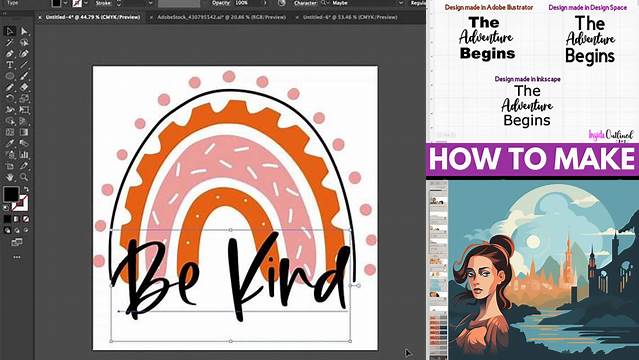Choose the Ellipse shape tool
This screenshot has height=360, width=639.
(10, 76)
